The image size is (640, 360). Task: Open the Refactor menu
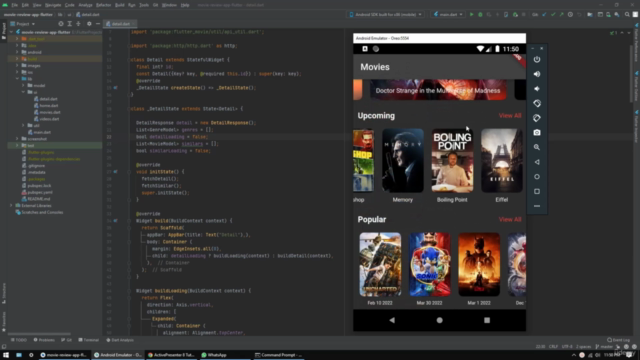pyautogui.click(x=103, y=5)
